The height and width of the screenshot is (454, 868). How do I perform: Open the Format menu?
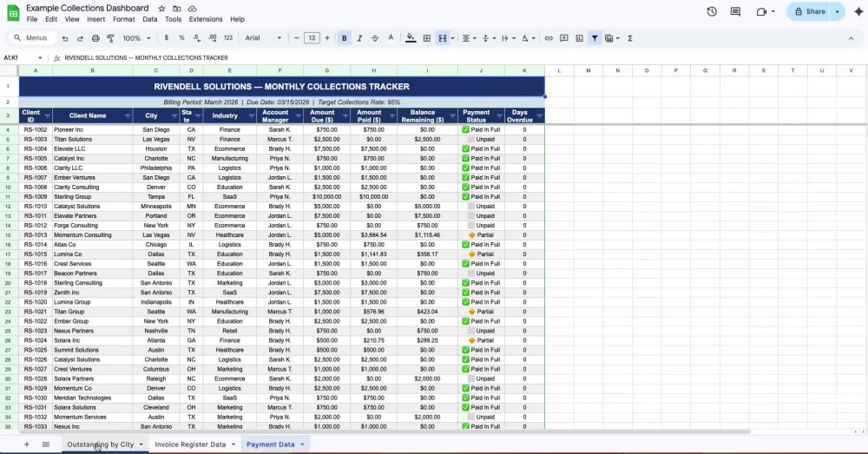point(124,19)
